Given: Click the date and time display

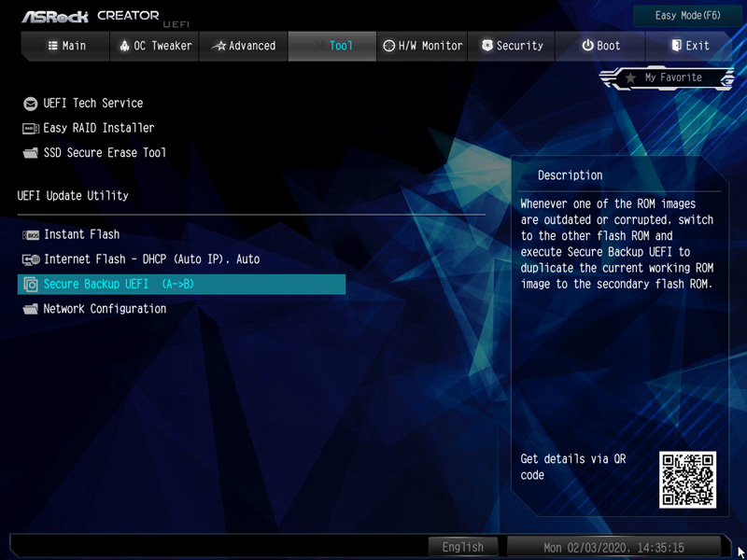Looking at the screenshot, I should click(614, 547).
